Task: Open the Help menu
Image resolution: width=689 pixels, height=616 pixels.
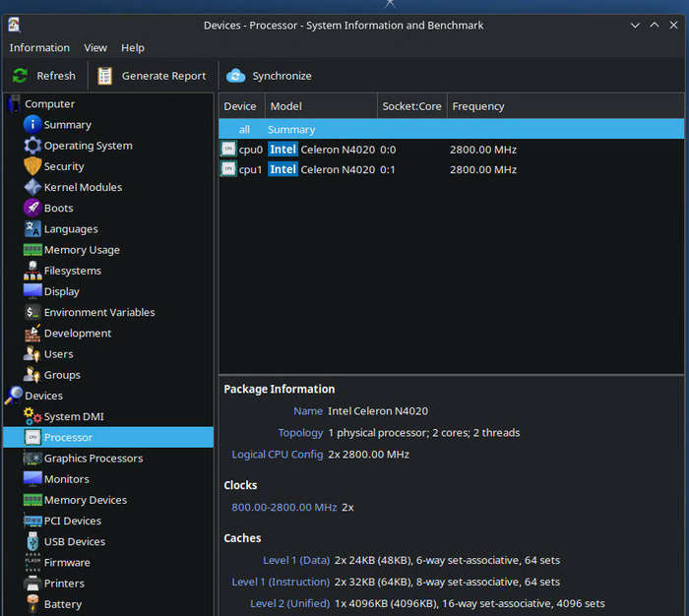Action: point(133,47)
